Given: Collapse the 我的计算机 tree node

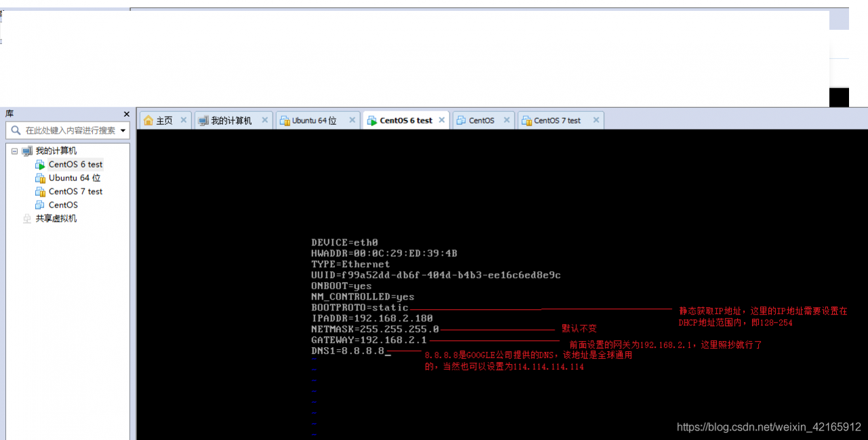Looking at the screenshot, I should pyautogui.click(x=14, y=151).
